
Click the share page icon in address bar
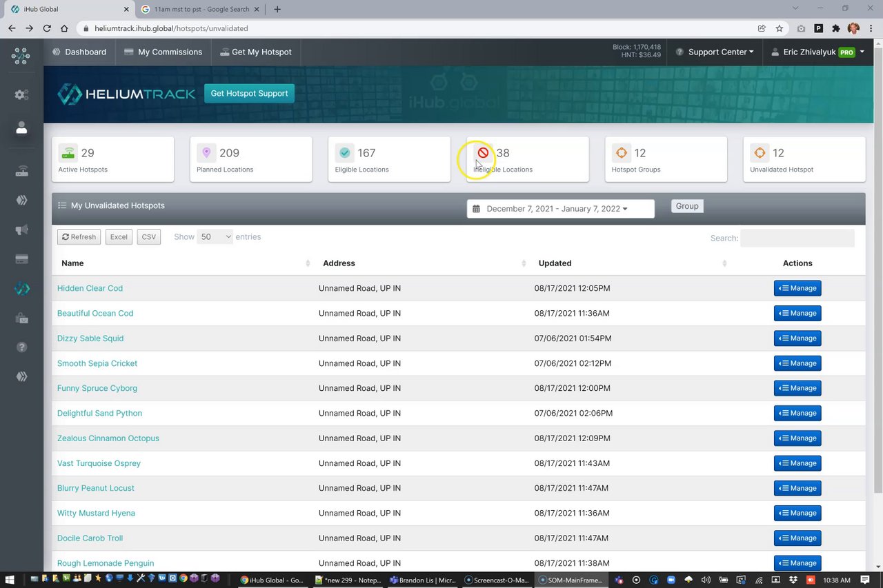pyautogui.click(x=762, y=28)
